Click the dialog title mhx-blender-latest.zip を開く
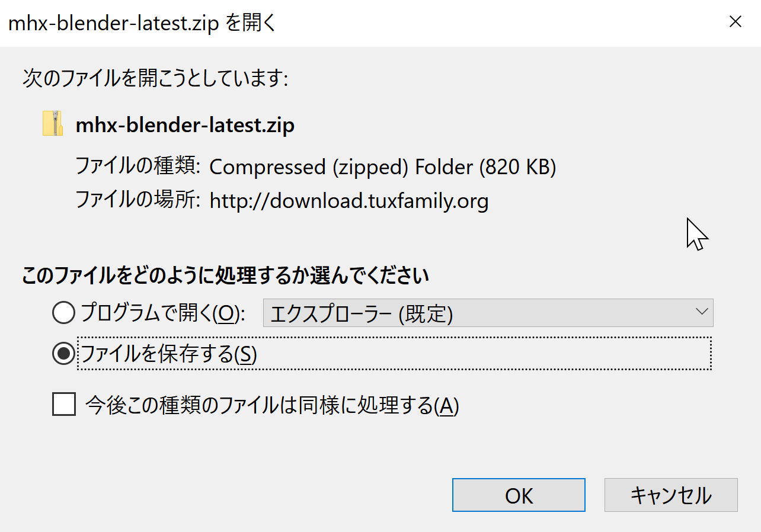This screenshot has width=761, height=532. pos(143,23)
